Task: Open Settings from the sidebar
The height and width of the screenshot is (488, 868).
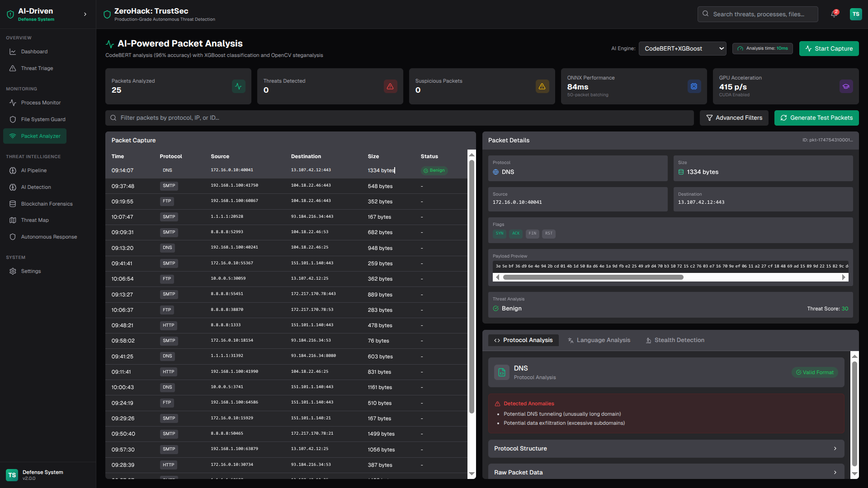Action: coord(31,271)
